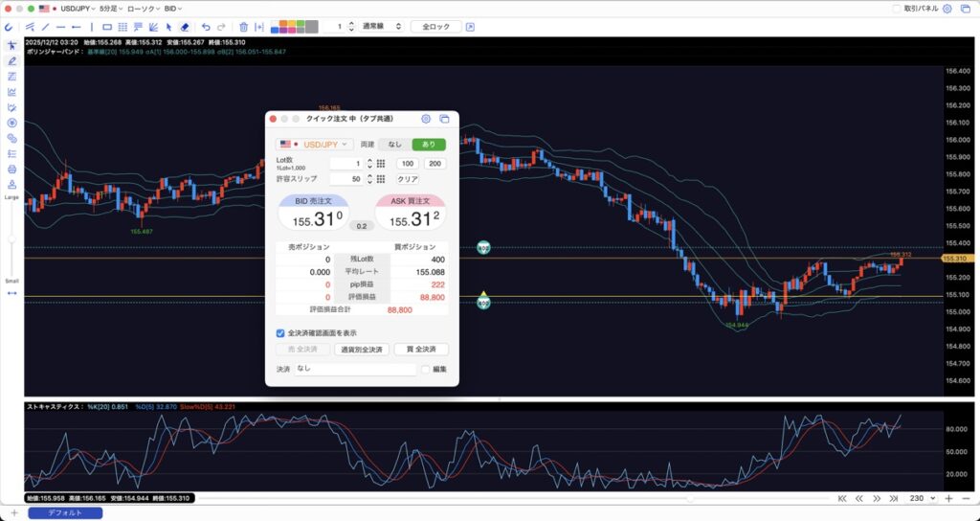Select the eraser tool in the drawing toolbar
Screen dimensions: 980x521
[185, 27]
